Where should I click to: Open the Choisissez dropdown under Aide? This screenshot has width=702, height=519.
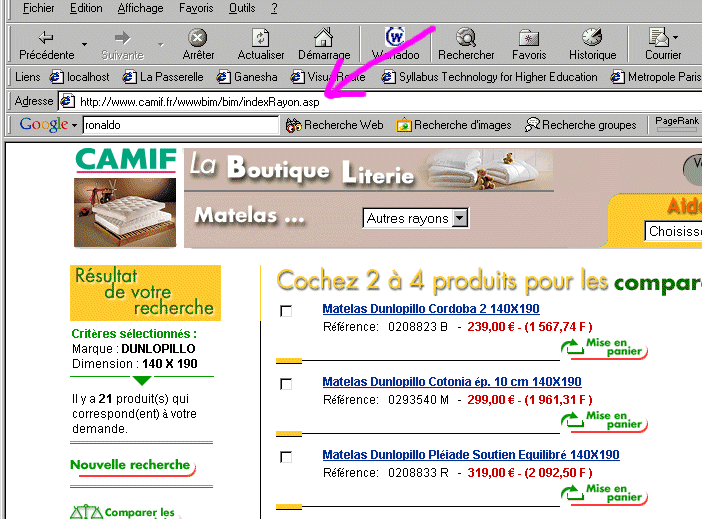(x=673, y=231)
